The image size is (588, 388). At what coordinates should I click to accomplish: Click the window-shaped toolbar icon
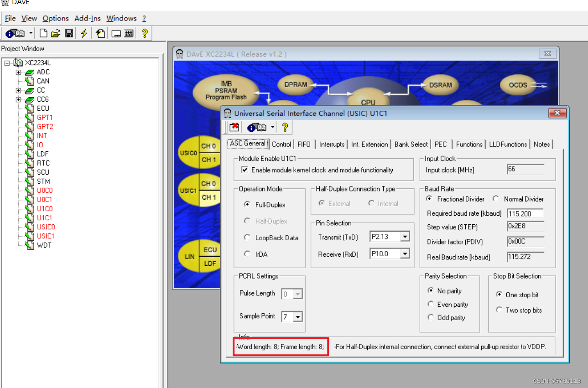coord(116,34)
